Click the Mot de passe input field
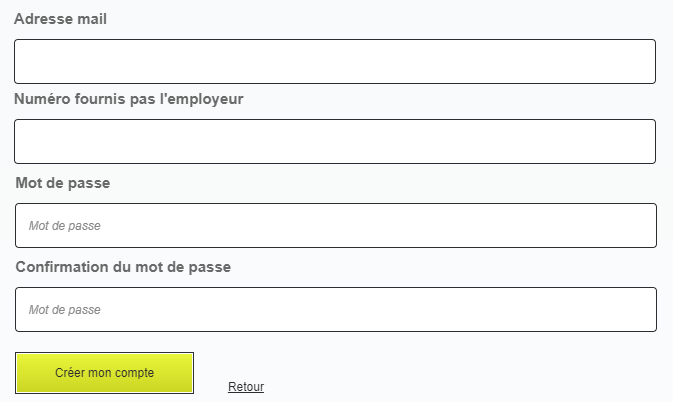673x402 pixels. (x=335, y=225)
